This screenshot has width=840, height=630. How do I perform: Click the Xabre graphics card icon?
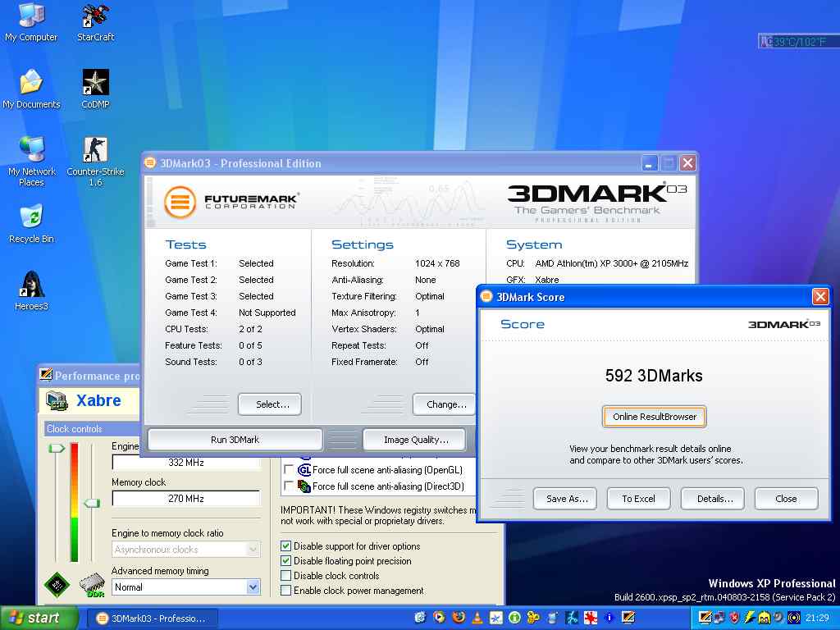(x=57, y=400)
